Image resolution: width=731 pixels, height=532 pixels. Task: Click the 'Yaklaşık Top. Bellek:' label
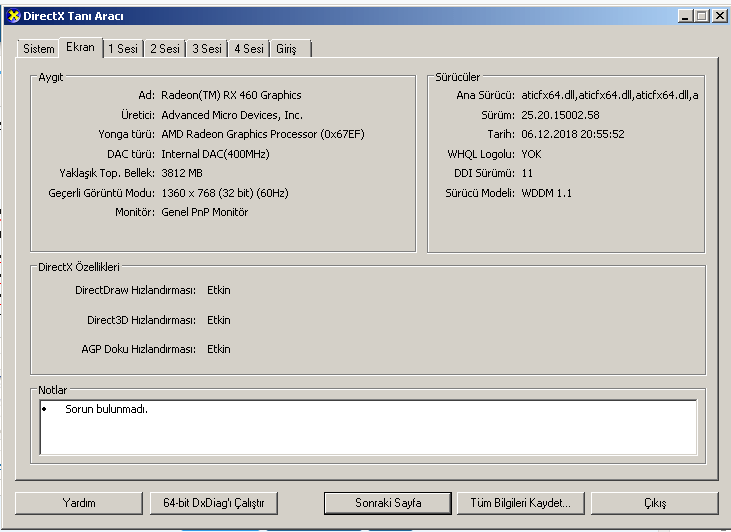coord(107,173)
